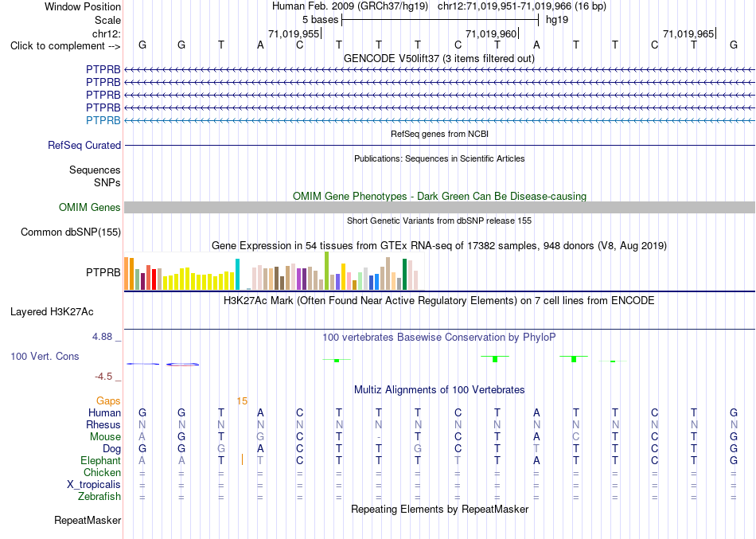Select the Human alignment row label
This screenshot has height=539, width=756.
point(104,412)
